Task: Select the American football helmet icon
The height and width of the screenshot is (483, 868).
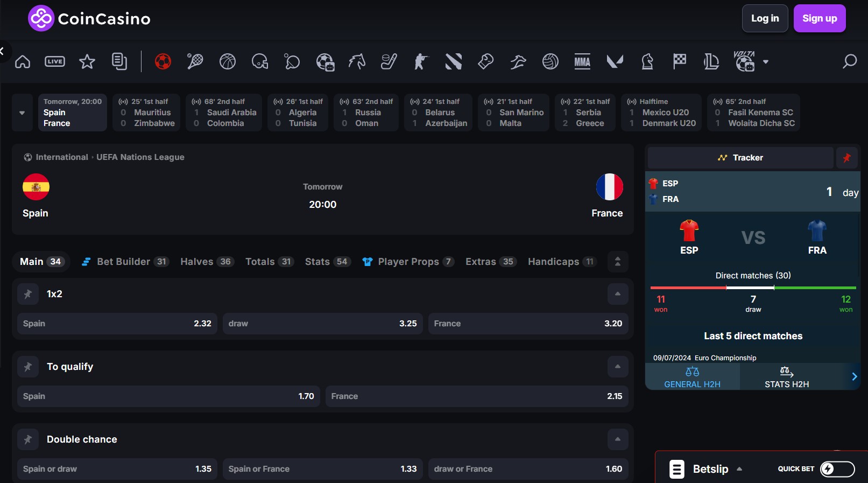Action: click(260, 61)
